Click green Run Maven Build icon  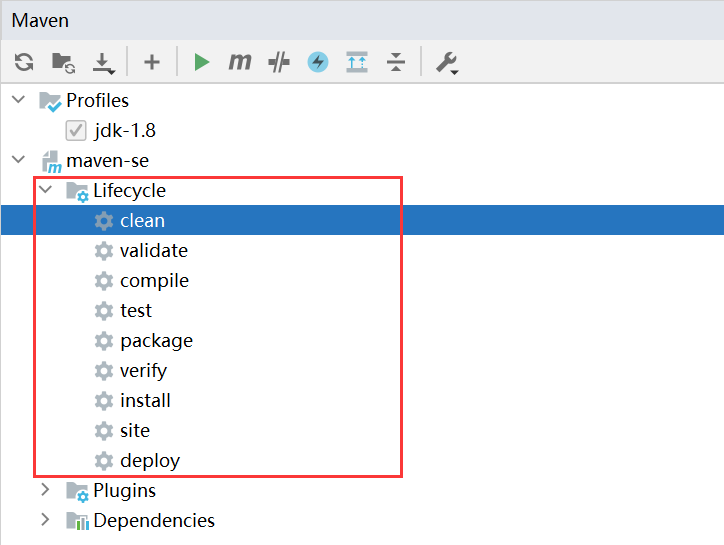[201, 62]
